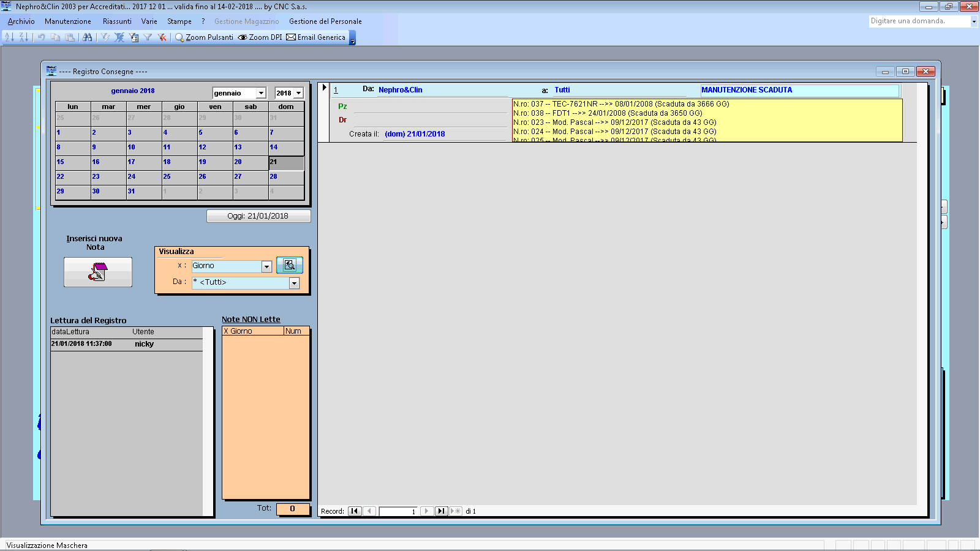This screenshot has height=551, width=980.
Task: Click the Sort Ascending A-Z toolbar icon
Action: [9, 37]
